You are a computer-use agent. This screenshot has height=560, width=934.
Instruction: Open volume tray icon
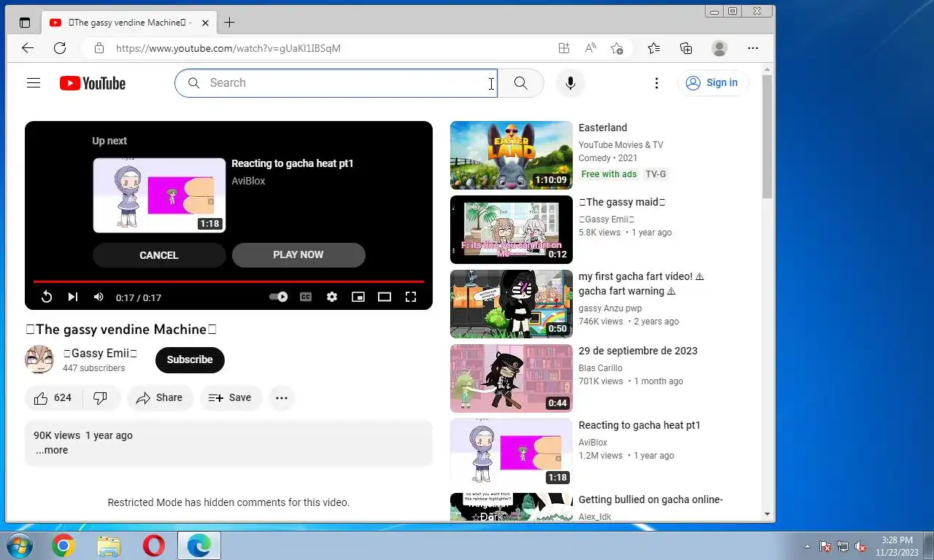click(860, 546)
